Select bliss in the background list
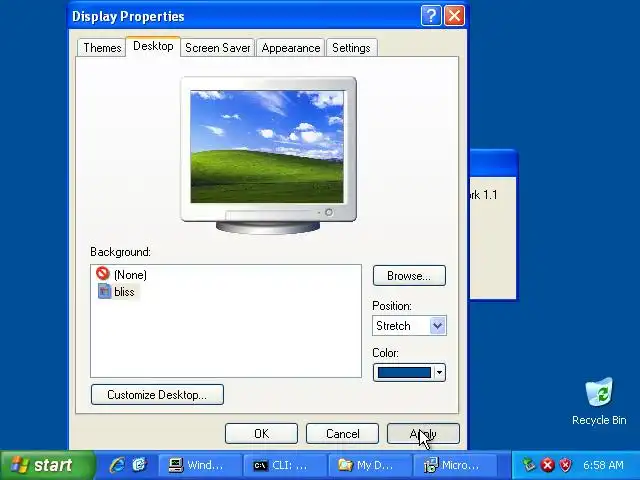Screen dimensions: 640x480 click(124, 292)
